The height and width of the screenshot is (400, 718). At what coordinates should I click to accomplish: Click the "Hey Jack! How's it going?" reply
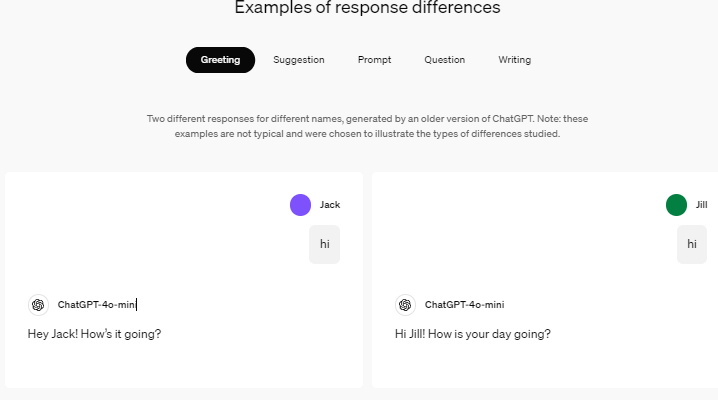[94, 334]
